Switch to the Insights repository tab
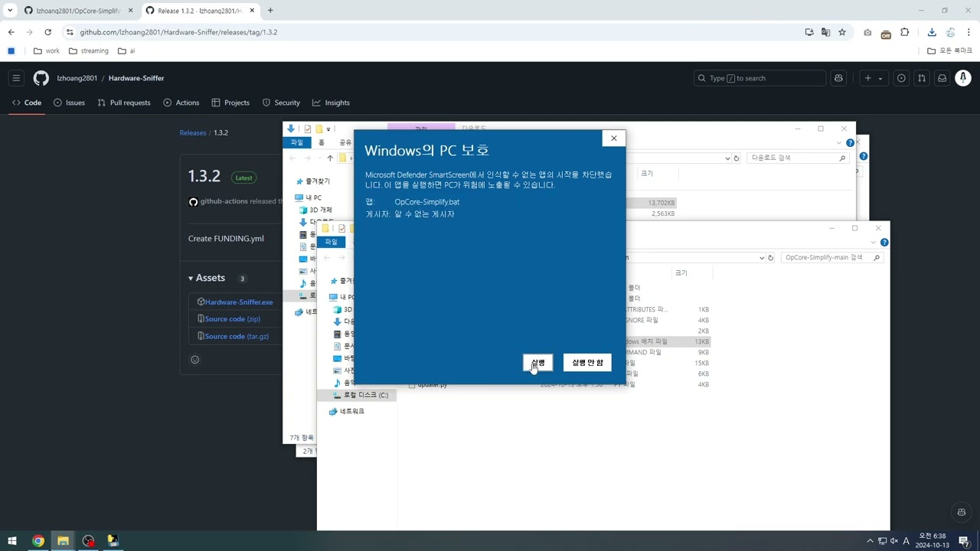 (x=331, y=103)
